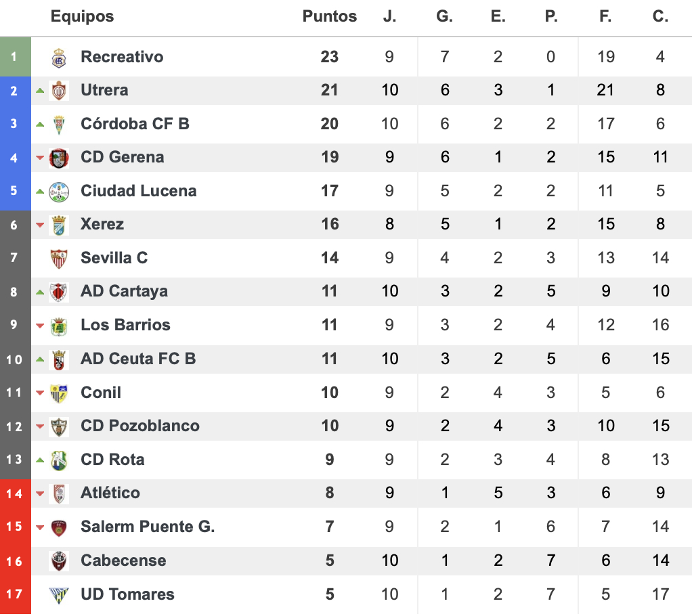This screenshot has height=616, width=692.
Task: Click the Córdoba CF B crest
Action: pos(59,125)
